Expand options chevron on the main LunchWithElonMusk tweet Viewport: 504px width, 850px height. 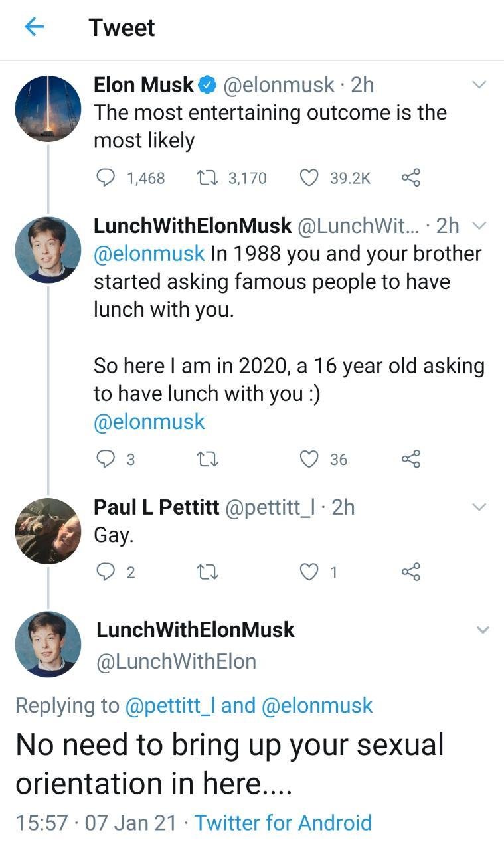point(483,630)
